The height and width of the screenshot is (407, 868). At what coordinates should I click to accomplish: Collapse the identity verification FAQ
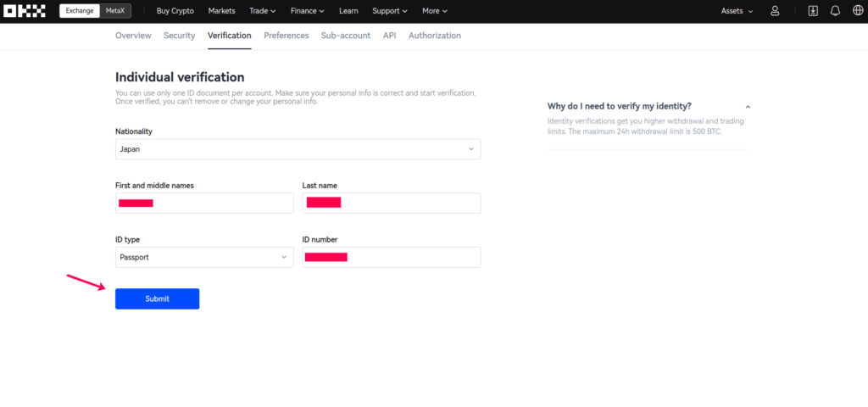point(748,107)
